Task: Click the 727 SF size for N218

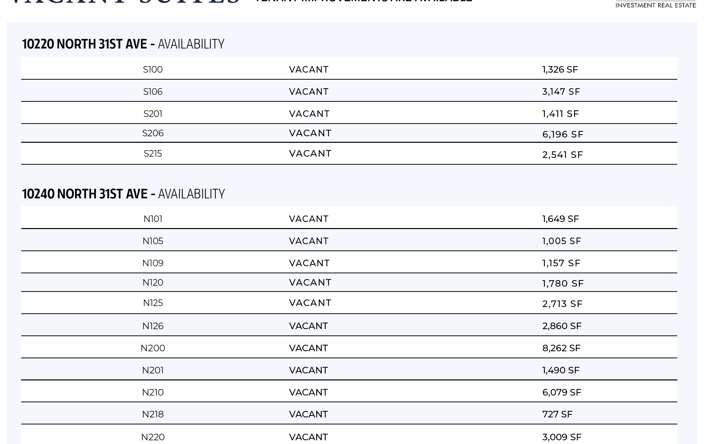Action: 557,414
